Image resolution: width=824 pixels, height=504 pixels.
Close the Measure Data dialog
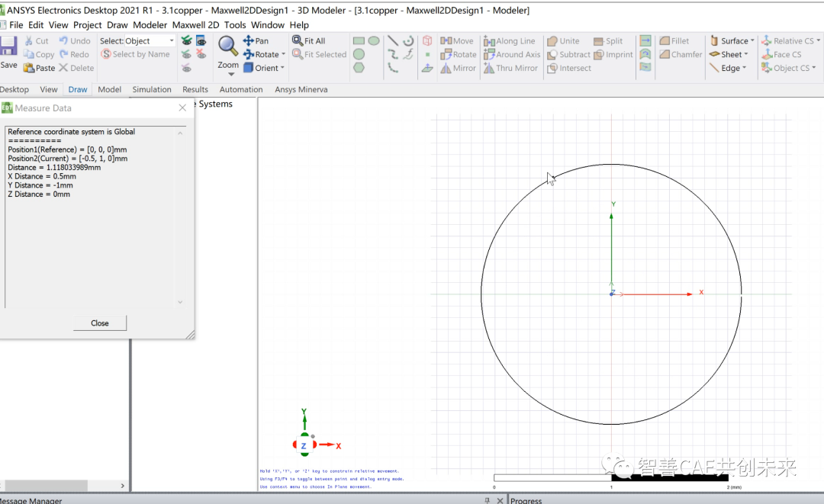99,323
